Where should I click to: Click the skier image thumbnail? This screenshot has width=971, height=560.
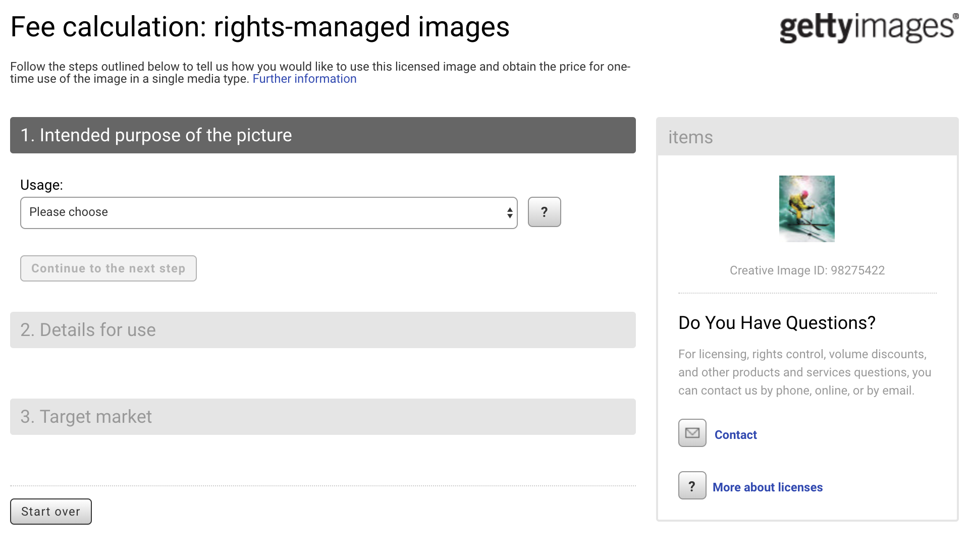806,209
